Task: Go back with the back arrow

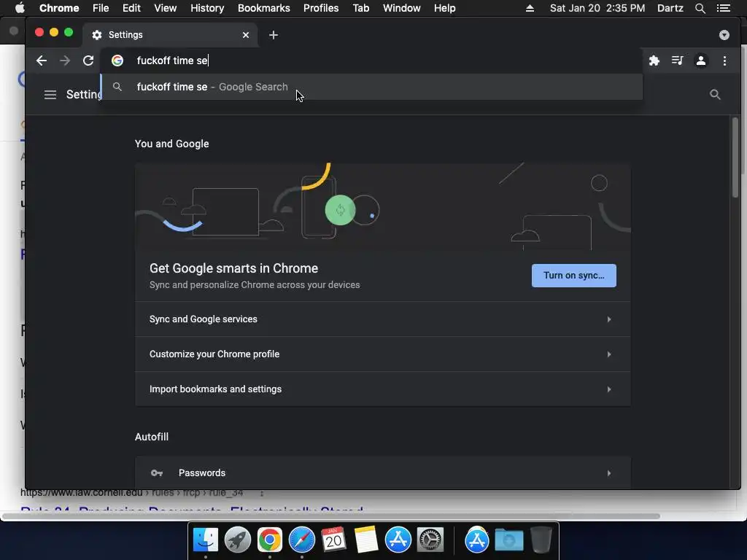Action: point(42,61)
